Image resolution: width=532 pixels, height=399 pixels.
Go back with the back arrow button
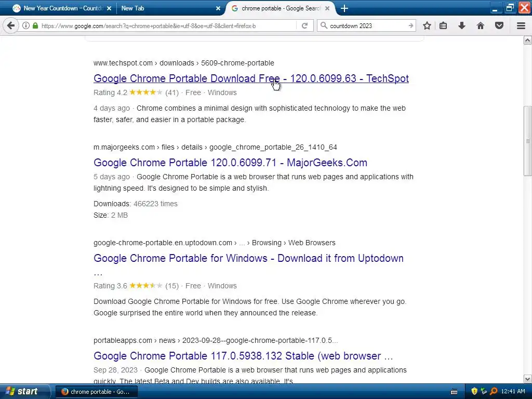click(x=10, y=25)
